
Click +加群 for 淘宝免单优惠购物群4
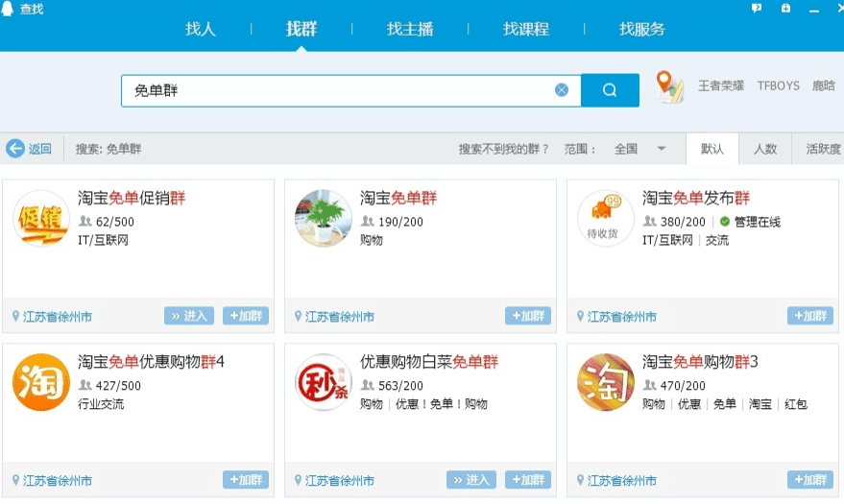coord(246,480)
